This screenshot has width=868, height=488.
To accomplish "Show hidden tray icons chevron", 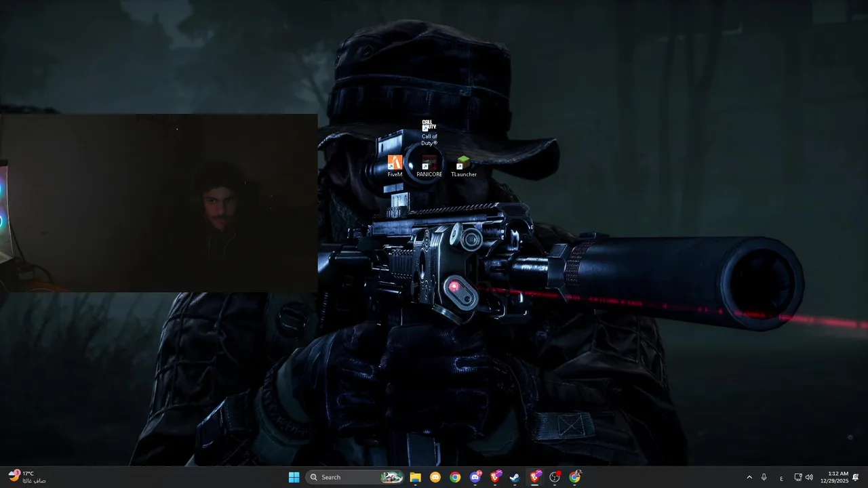I will pos(749,477).
